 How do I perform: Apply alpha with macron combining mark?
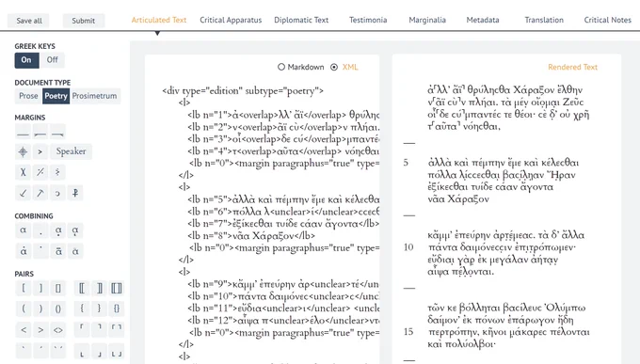click(57, 251)
